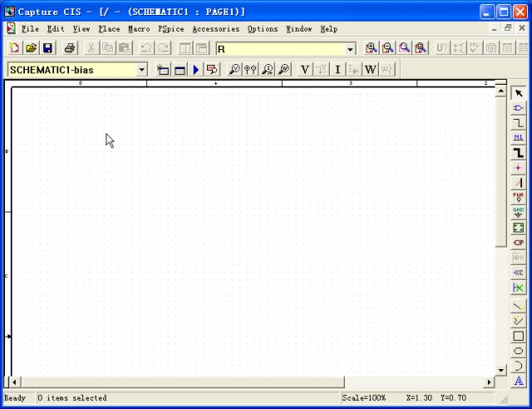Toggle bias power display W button
532x409 pixels.
(x=370, y=70)
